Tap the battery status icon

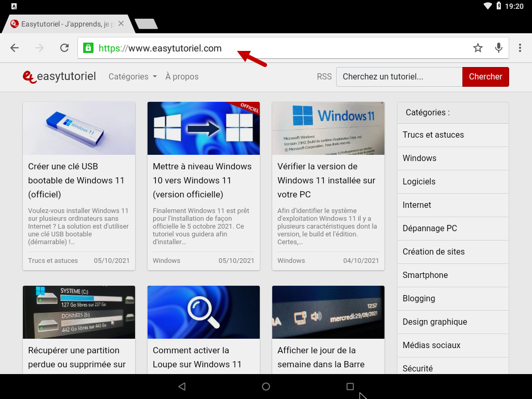499,5
